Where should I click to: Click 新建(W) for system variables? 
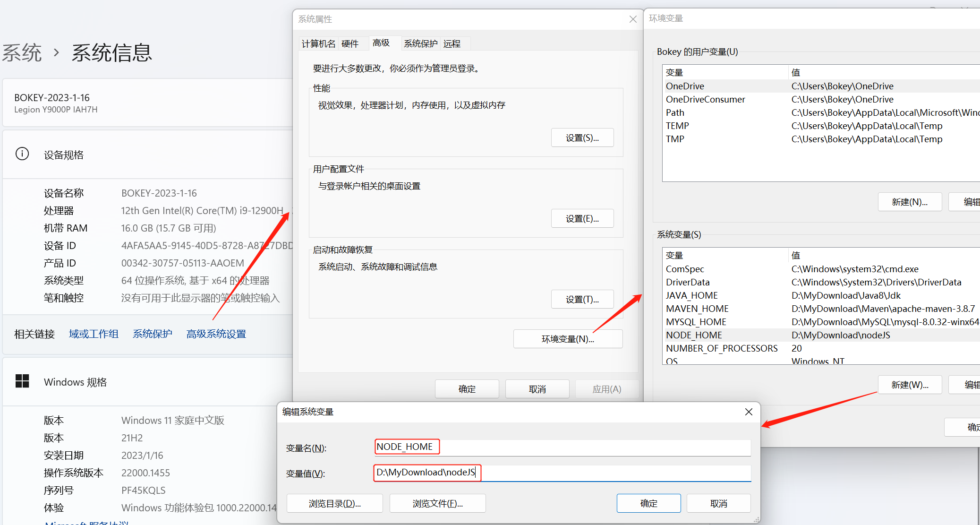(910, 385)
